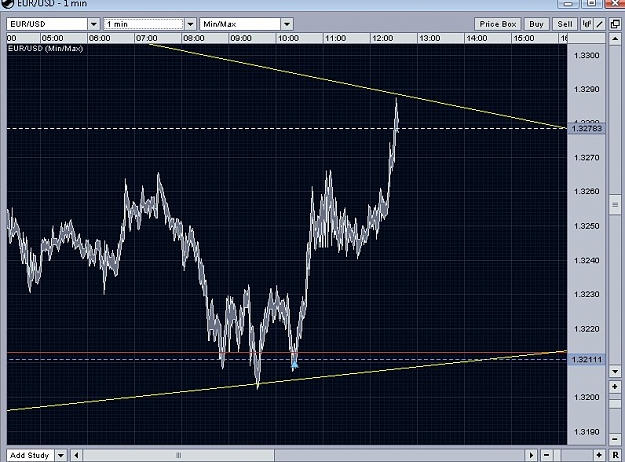
Task: Click the 1.3220 price axis label
Action: (586, 329)
